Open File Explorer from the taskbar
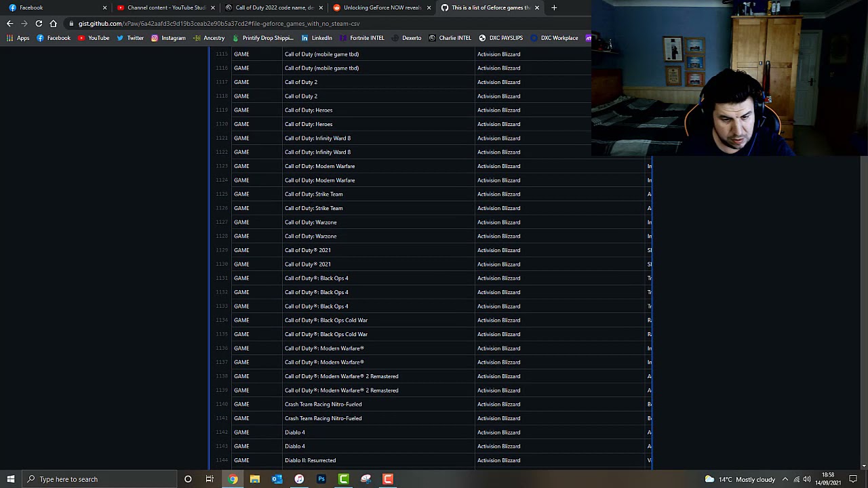 tap(255, 479)
